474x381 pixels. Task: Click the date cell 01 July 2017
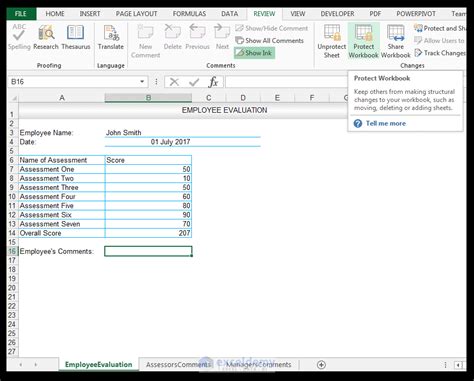[x=148, y=142]
